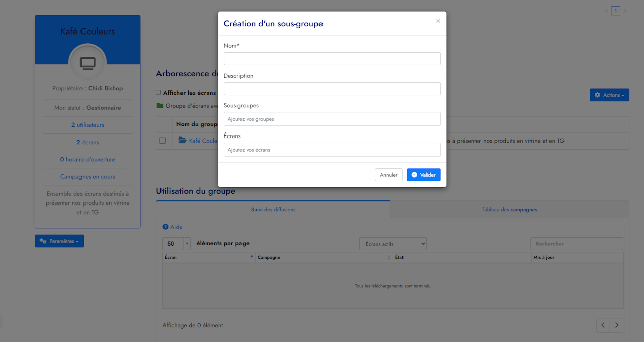Click the monitor icon under Kafé Couleurs

pyautogui.click(x=88, y=63)
